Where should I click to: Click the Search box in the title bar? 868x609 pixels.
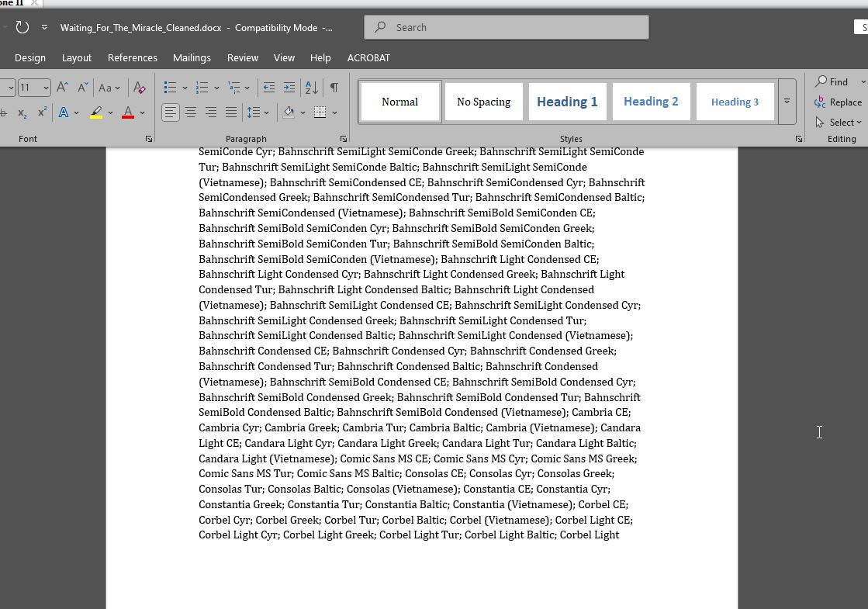tap(506, 27)
